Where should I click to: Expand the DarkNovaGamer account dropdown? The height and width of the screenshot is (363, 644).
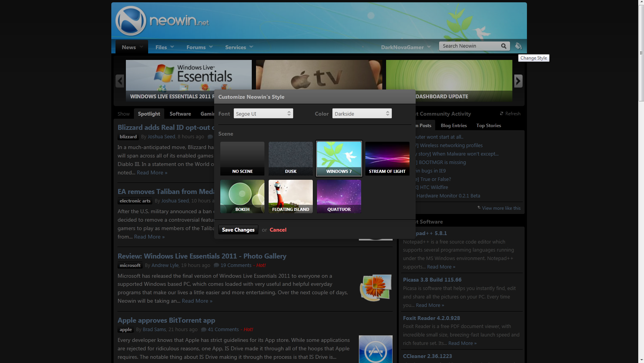405,47
